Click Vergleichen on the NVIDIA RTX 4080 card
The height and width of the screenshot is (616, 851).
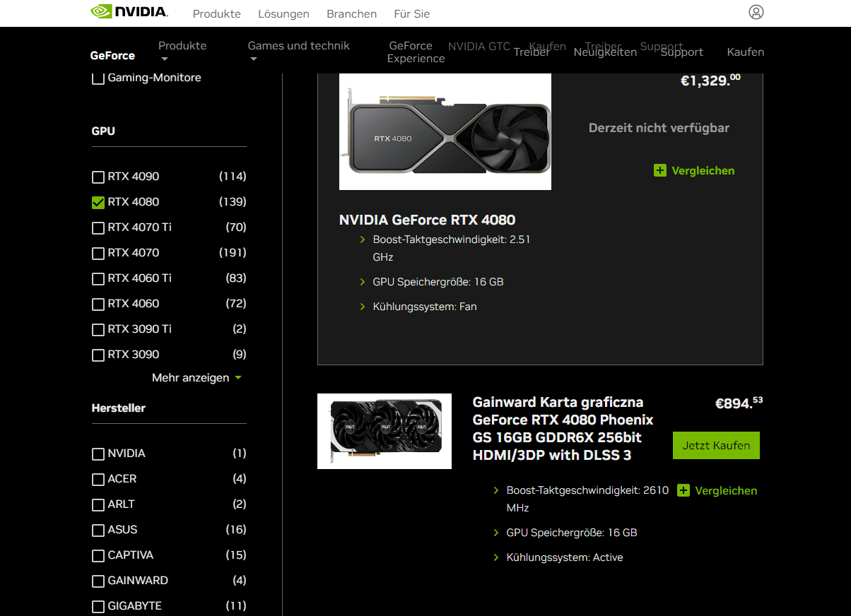pos(703,170)
